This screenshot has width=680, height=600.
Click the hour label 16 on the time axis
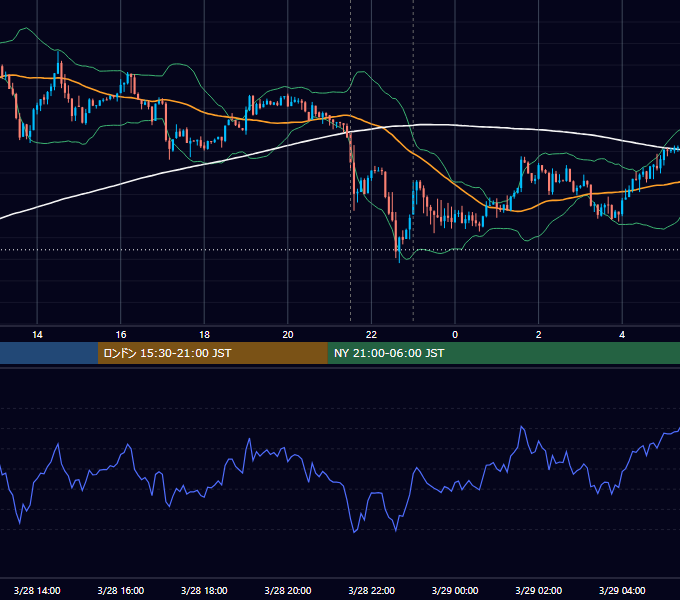tap(121, 335)
